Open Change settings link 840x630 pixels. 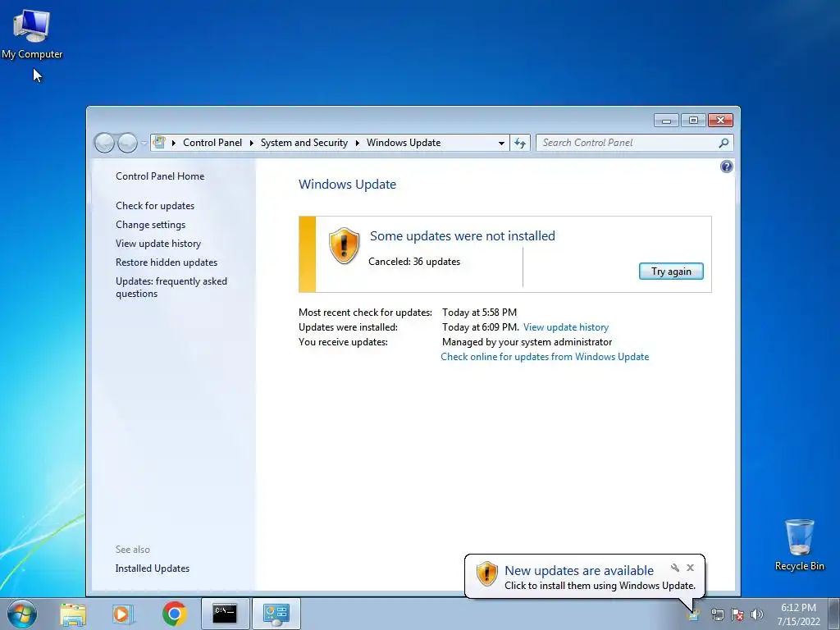pyautogui.click(x=151, y=225)
